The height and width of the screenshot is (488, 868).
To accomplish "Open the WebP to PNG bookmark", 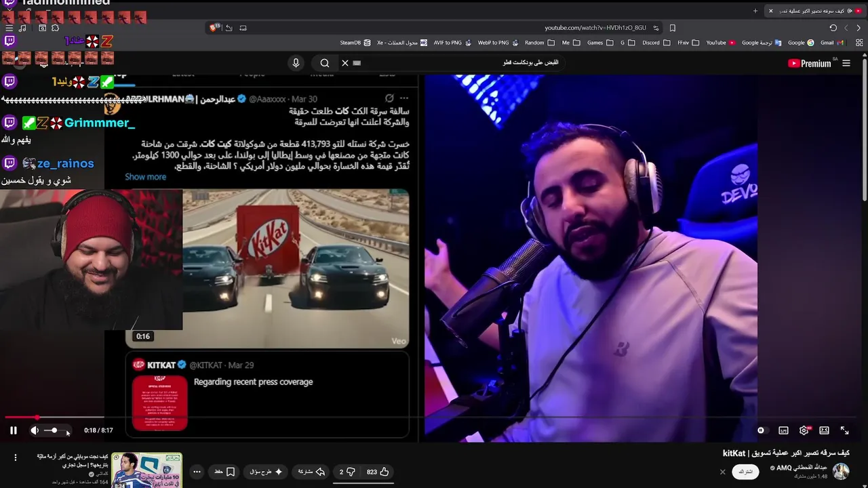I will point(498,43).
